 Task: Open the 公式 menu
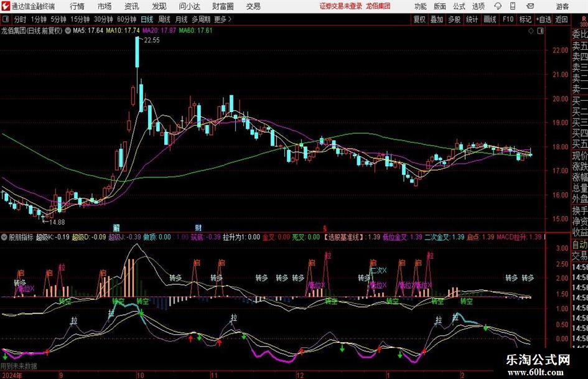point(459,6)
